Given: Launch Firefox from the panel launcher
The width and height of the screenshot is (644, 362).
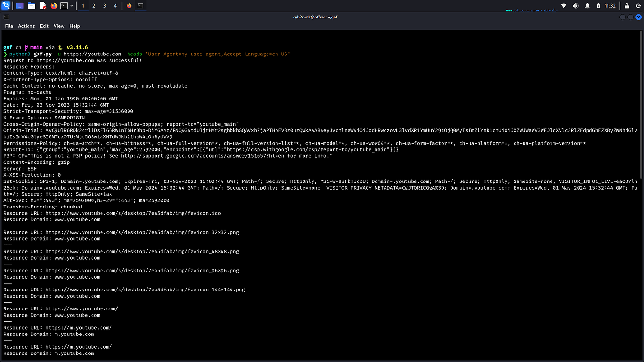Looking at the screenshot, I should 54,6.
